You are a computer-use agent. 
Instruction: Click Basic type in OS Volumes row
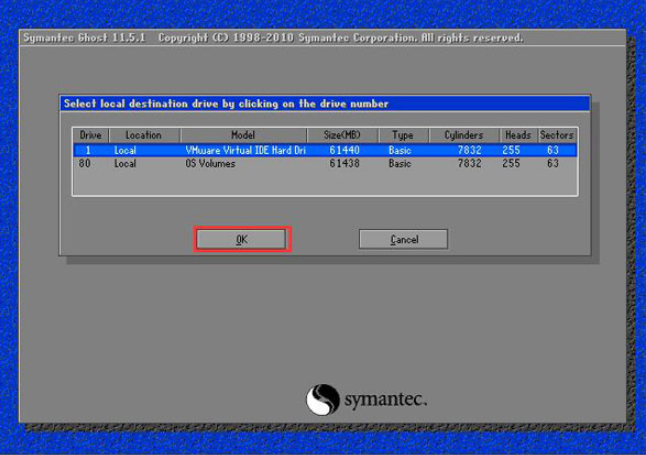click(x=400, y=163)
